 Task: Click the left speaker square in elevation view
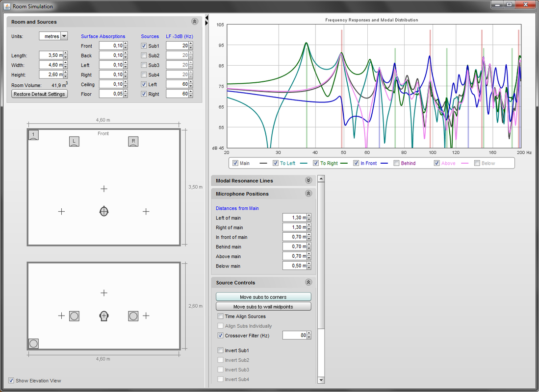pyautogui.click(x=74, y=316)
